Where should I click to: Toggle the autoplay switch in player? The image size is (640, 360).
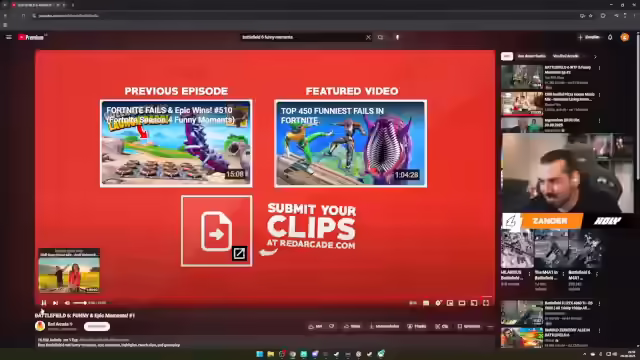click(413, 303)
